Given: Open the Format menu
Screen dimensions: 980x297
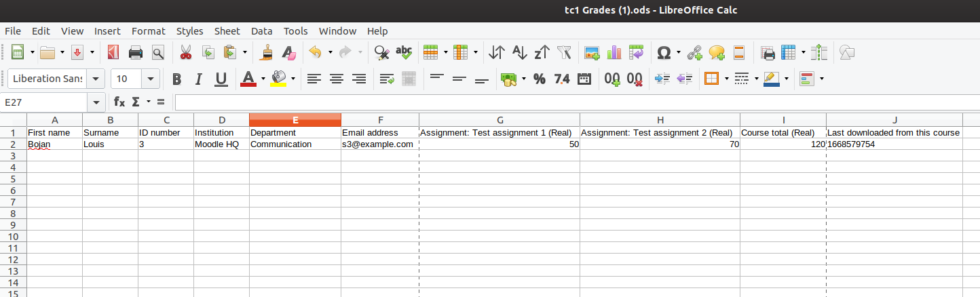Looking at the screenshot, I should coord(148,31).
